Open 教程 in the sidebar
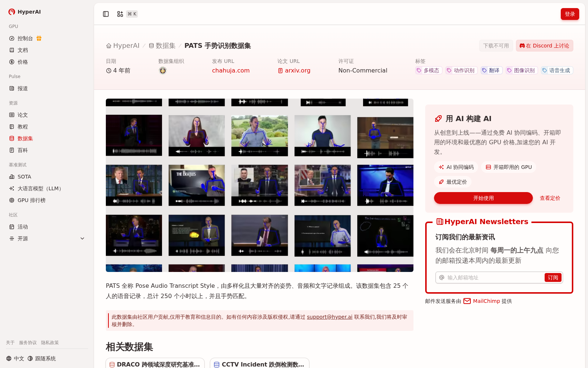 click(47, 127)
